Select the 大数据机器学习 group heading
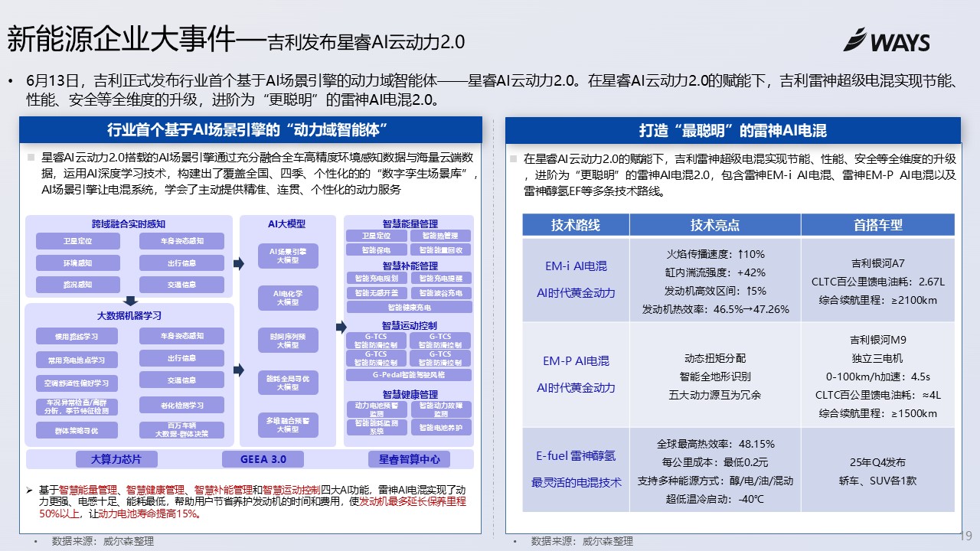This screenshot has height=551, width=980. pyautogui.click(x=129, y=315)
